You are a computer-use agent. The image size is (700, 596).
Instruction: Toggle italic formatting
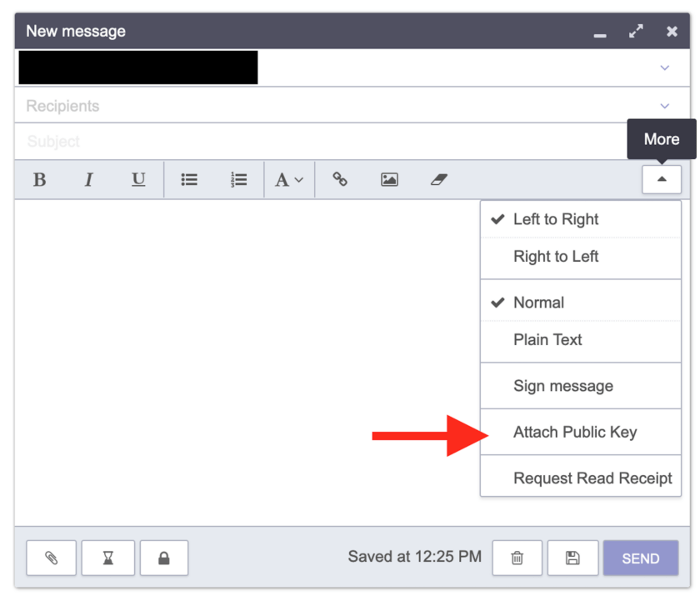point(89,180)
